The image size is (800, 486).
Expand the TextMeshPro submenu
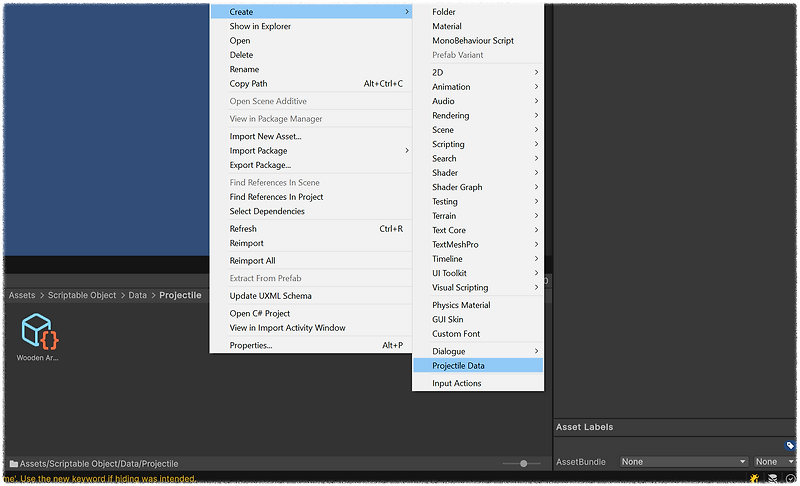pos(478,244)
